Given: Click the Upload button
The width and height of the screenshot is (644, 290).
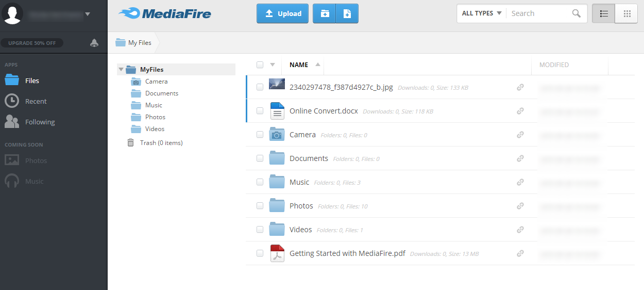Looking at the screenshot, I should 283,13.
